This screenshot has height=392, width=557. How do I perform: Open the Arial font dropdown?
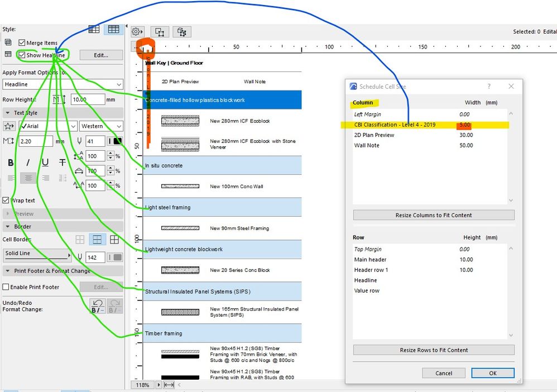47,126
